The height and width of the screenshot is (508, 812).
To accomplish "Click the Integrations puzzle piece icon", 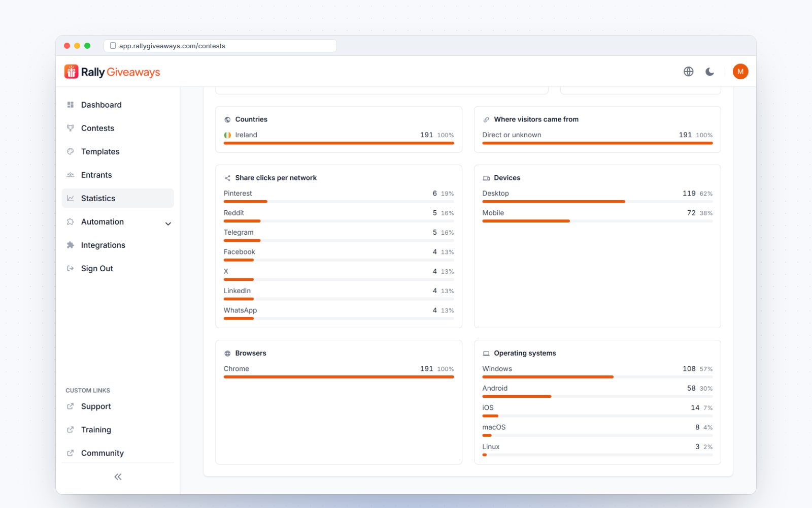I will 71,245.
